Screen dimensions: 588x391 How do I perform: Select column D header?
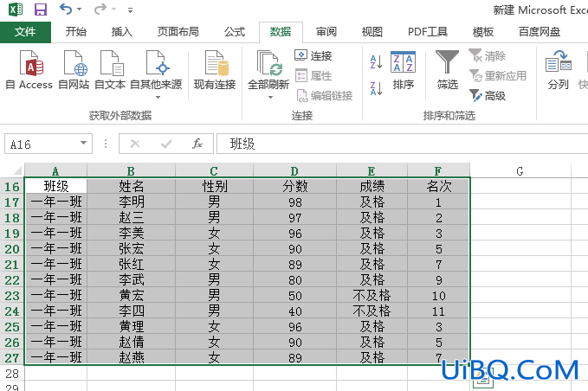(294, 171)
